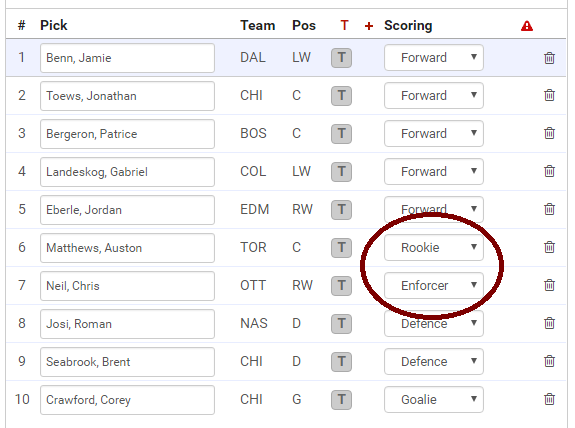Click the Neil, Chris pick input field
The width and height of the screenshot is (575, 428).
point(127,286)
